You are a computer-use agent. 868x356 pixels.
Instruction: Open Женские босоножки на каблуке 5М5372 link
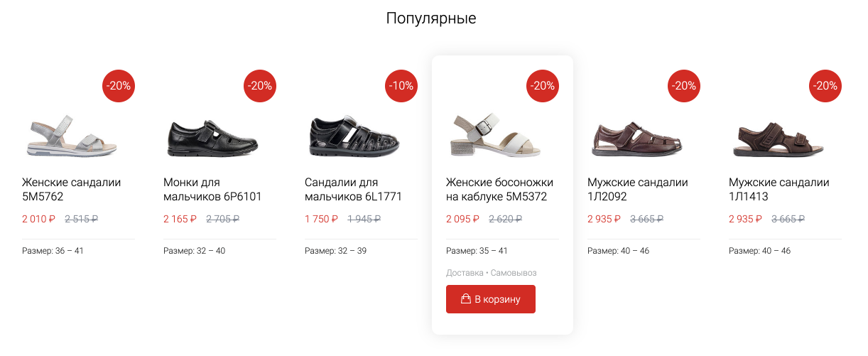tap(499, 189)
